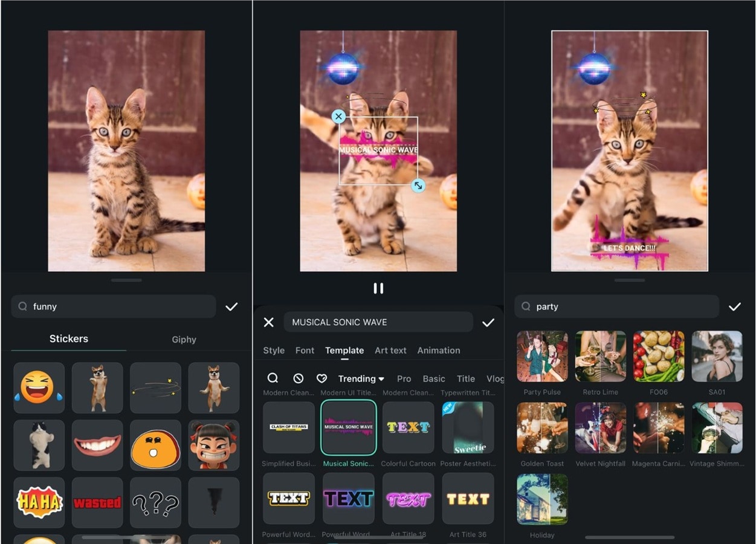
Task: Select the Musical Sonic template
Action: (349, 428)
